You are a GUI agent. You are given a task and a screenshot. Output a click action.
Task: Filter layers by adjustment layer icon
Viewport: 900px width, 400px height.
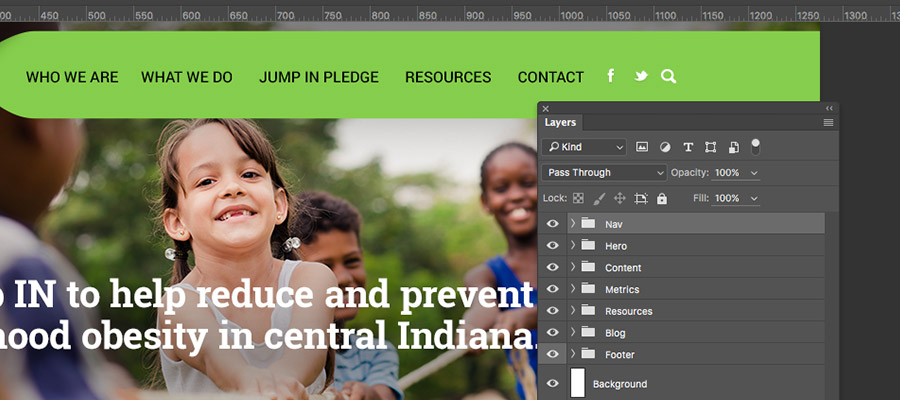point(665,147)
